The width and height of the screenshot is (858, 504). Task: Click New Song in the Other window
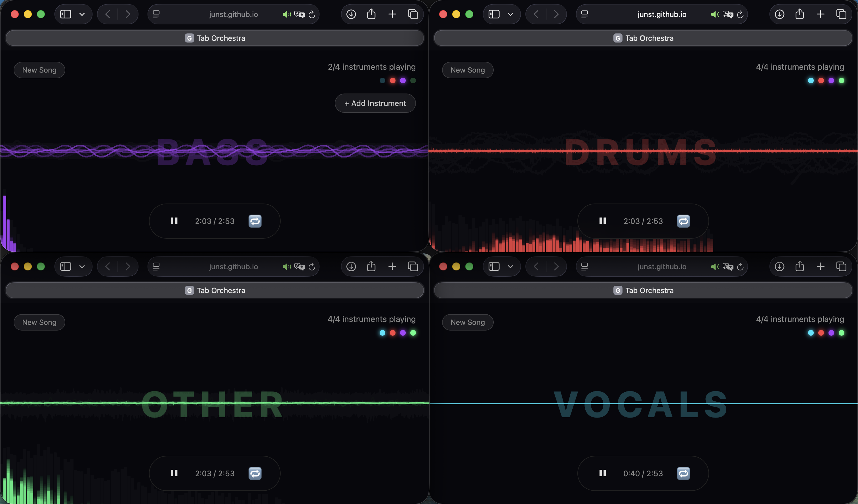(39, 322)
